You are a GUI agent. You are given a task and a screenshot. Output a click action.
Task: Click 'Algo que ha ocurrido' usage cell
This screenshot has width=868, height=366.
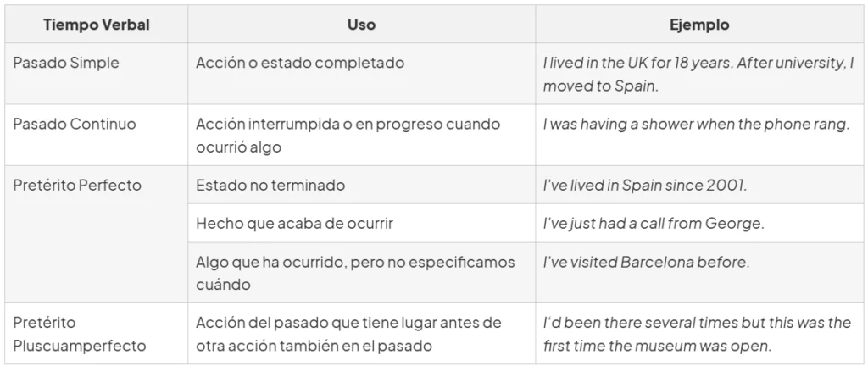click(x=361, y=273)
